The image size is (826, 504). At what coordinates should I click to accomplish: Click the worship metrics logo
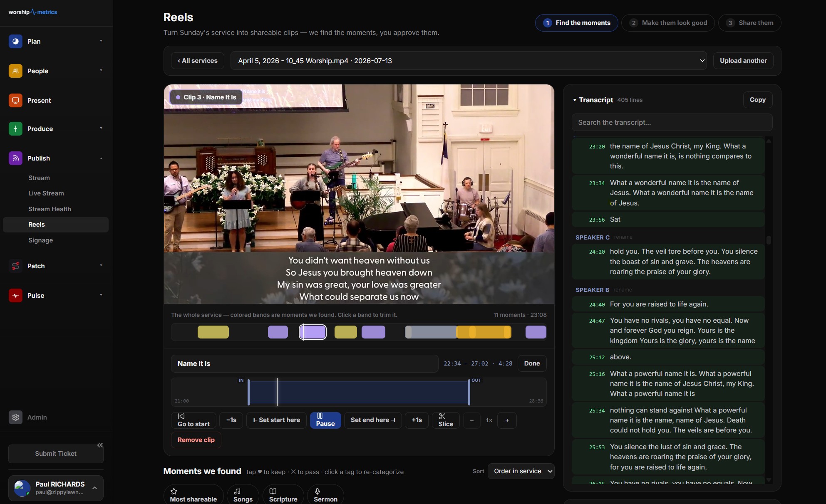point(33,12)
